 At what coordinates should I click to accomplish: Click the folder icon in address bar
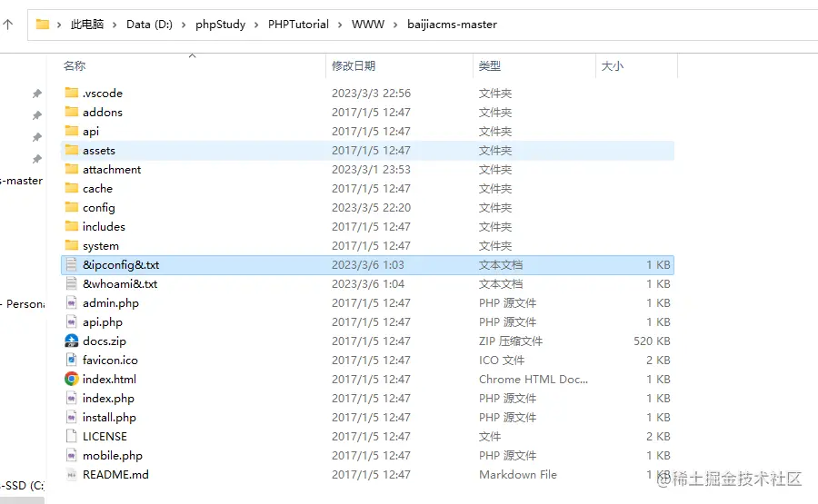[x=42, y=24]
